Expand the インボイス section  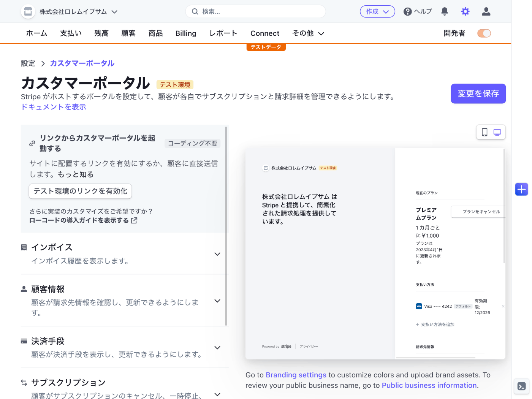tap(217, 254)
